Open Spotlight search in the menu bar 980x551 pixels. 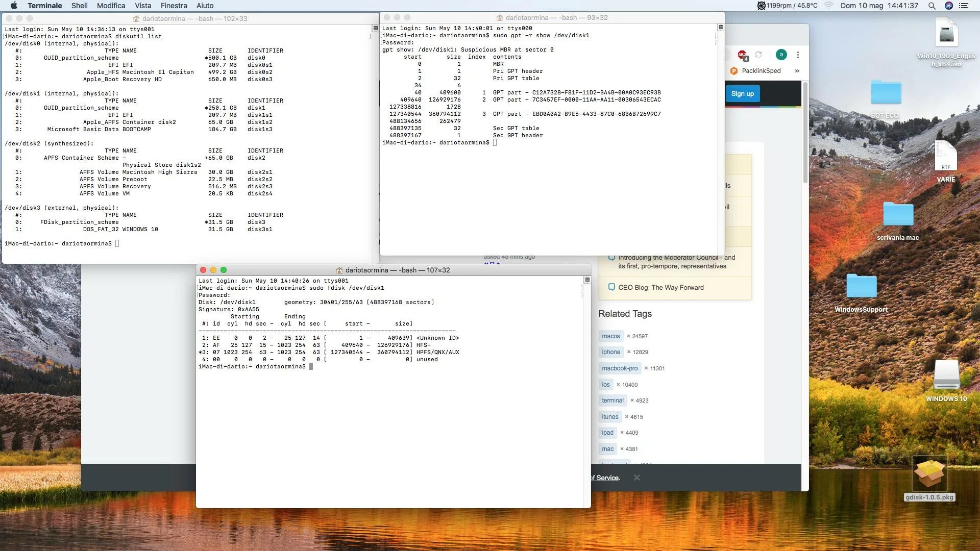click(932, 6)
